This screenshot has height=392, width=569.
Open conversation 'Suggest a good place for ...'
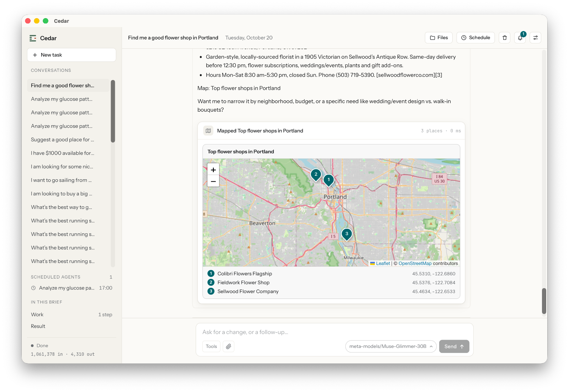tap(68, 139)
